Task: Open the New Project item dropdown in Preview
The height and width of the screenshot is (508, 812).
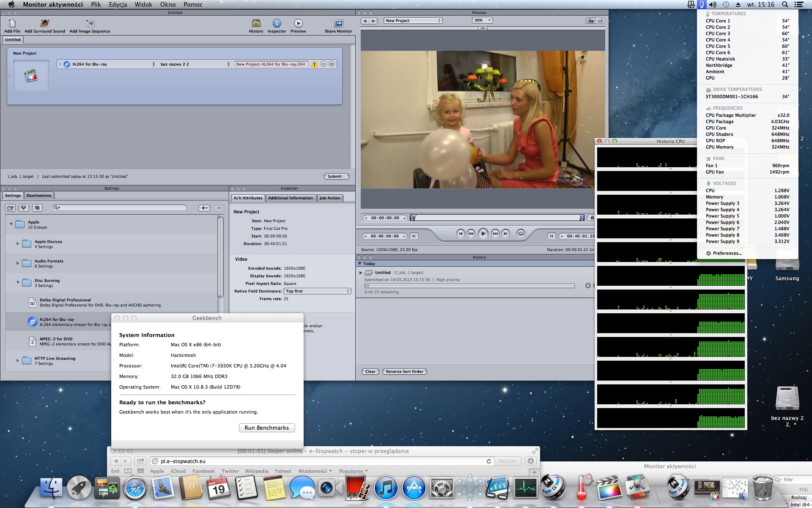Action: pyautogui.click(x=413, y=21)
